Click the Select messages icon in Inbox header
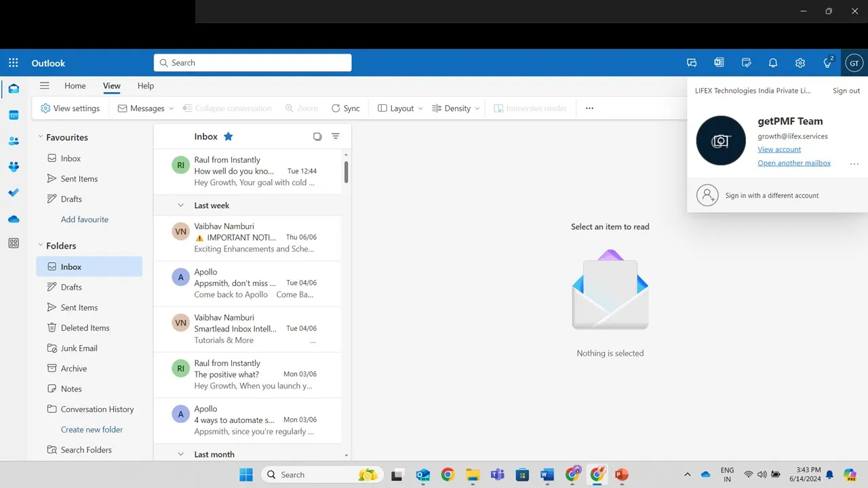 coord(317,136)
